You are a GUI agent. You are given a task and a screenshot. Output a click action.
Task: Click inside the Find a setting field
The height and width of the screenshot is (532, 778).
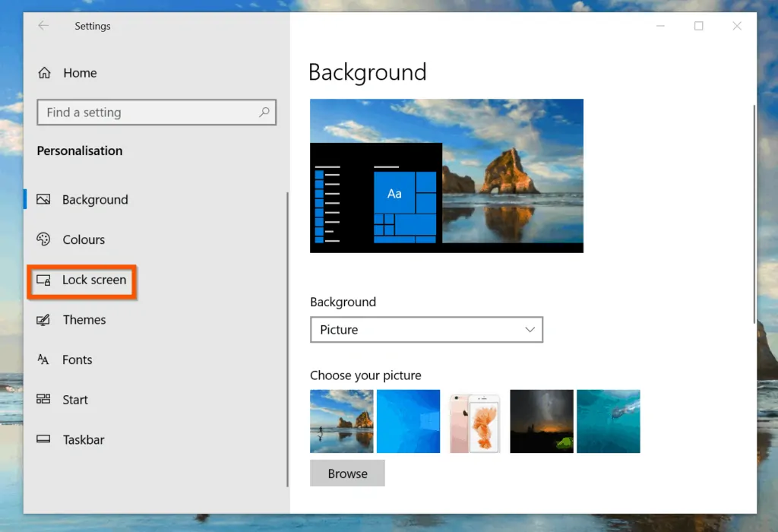137,112
